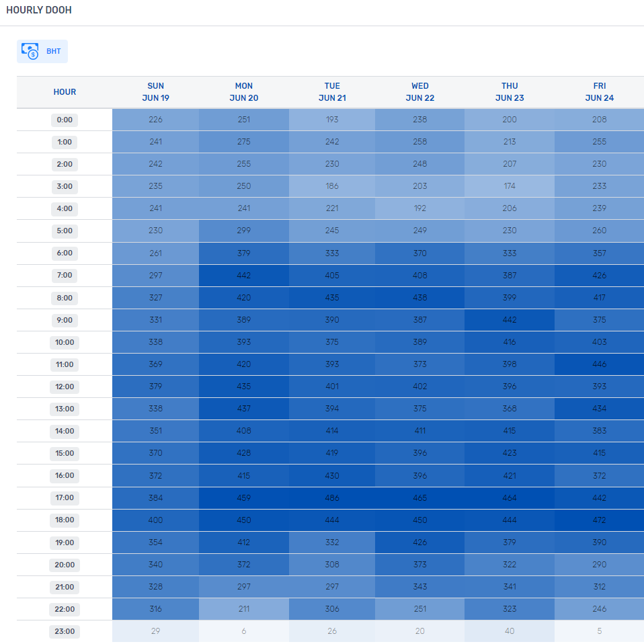Image resolution: width=644 pixels, height=644 pixels.
Task: Select the 6:00 hour label
Action: pyautogui.click(x=65, y=253)
